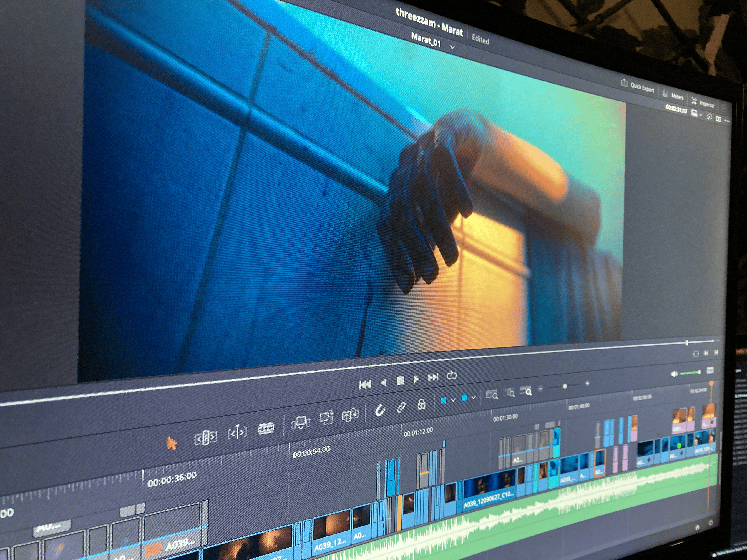Open the Marat_01 timeline dropdown
Image resolution: width=747 pixels, height=560 pixels.
pyautogui.click(x=452, y=48)
